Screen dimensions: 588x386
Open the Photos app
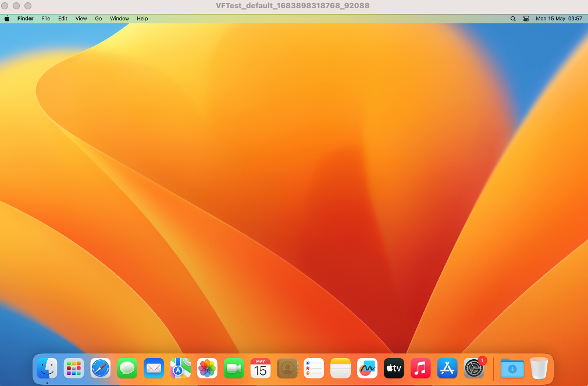point(207,368)
